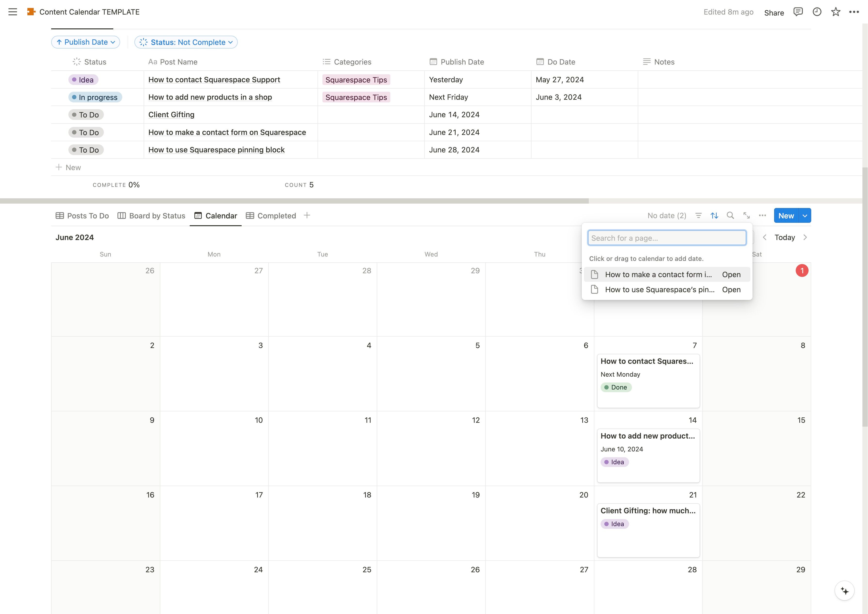Open the comments panel icon
868x614 pixels.
pos(798,12)
